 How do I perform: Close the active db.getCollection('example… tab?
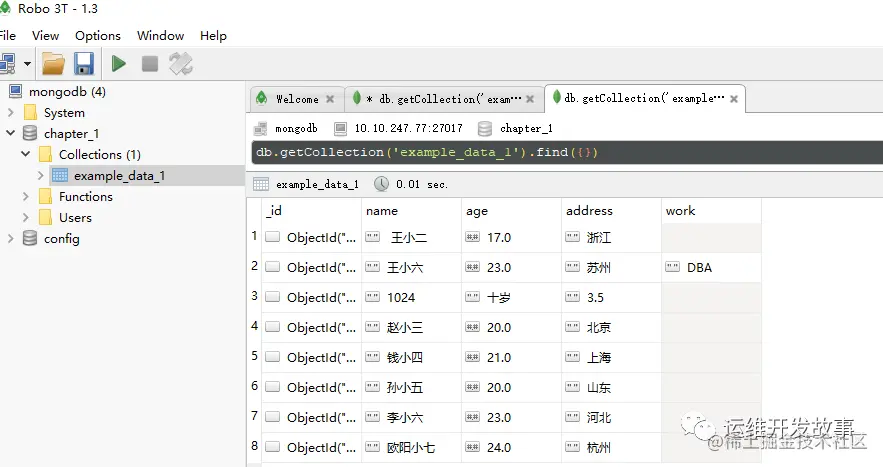[734, 99]
